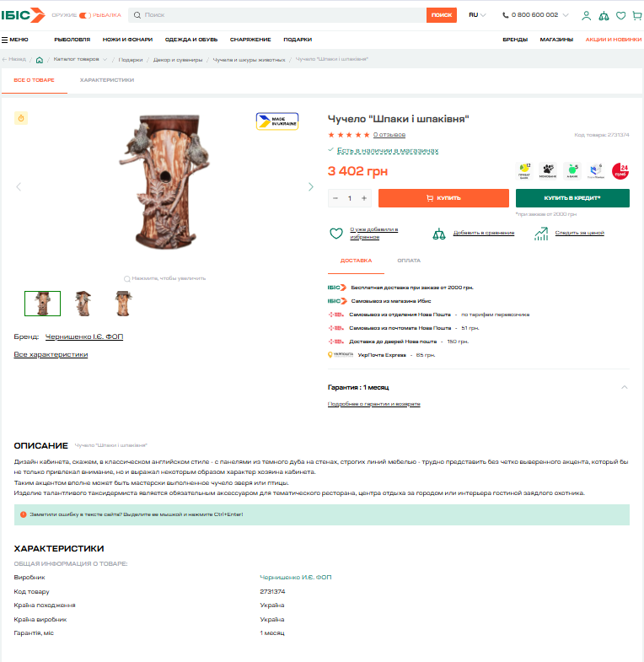The height and width of the screenshot is (662, 644).
Task: Click the Купить в кредит button
Action: [x=572, y=198]
